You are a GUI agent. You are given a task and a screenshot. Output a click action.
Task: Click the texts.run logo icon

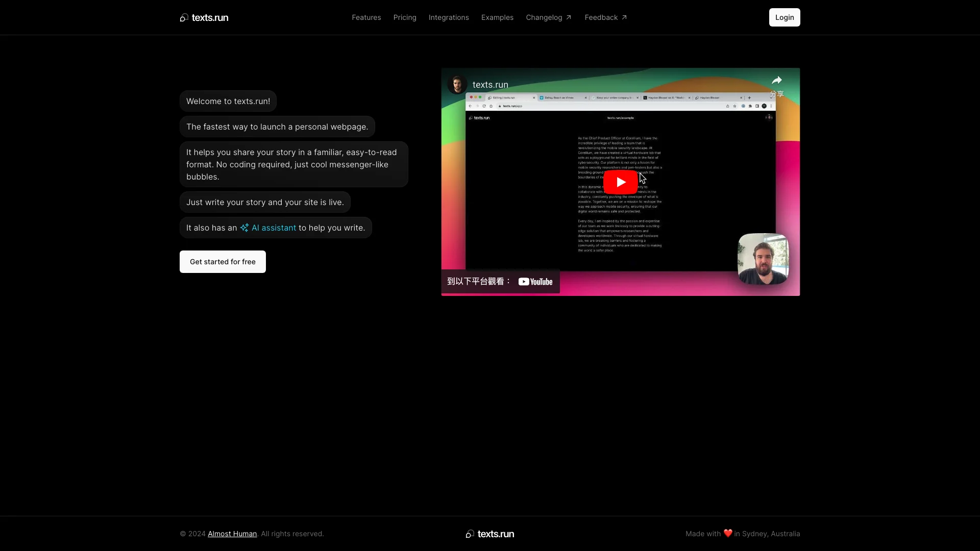[x=184, y=17]
